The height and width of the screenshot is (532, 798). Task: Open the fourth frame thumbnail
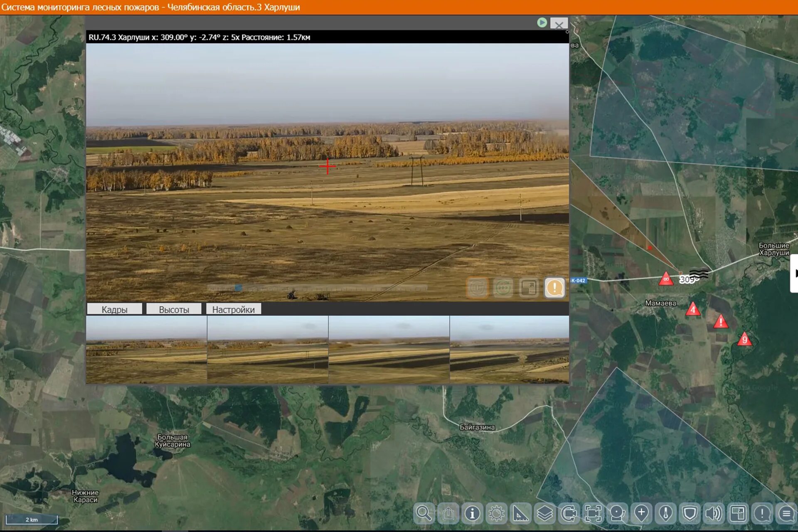510,350
